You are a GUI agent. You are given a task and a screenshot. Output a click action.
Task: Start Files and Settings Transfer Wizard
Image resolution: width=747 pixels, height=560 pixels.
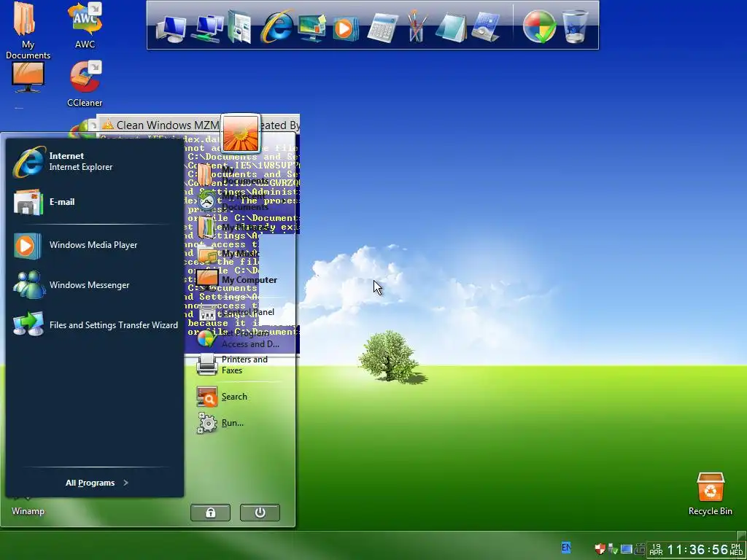click(x=94, y=325)
